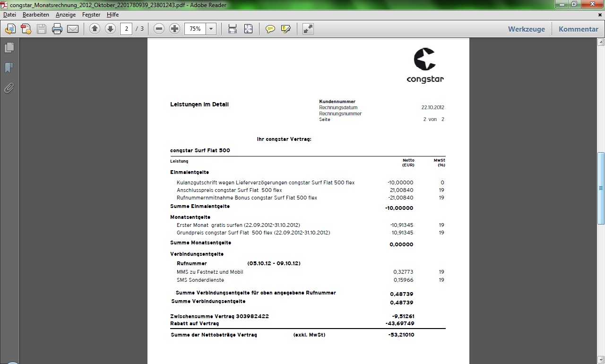Minimize the Adobe Reader window
The height and width of the screenshot is (364, 605).
[561, 4]
